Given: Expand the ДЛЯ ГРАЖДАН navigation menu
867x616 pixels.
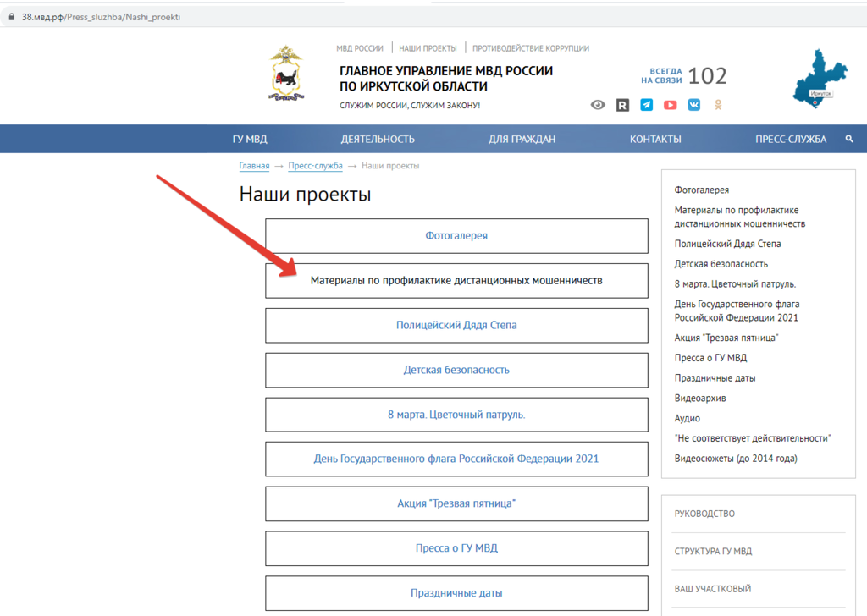Looking at the screenshot, I should click(522, 140).
